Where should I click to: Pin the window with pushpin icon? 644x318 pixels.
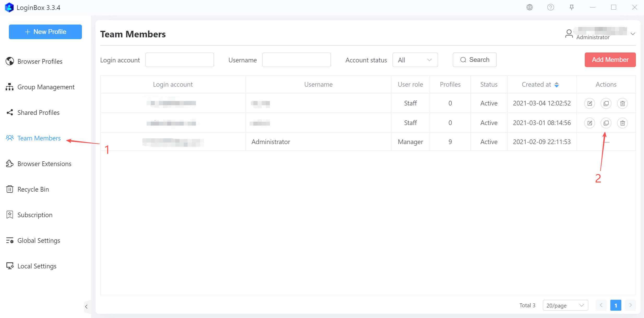(x=571, y=7)
